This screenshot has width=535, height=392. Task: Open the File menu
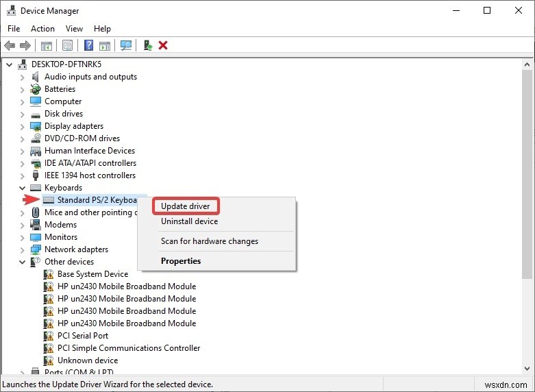click(14, 29)
